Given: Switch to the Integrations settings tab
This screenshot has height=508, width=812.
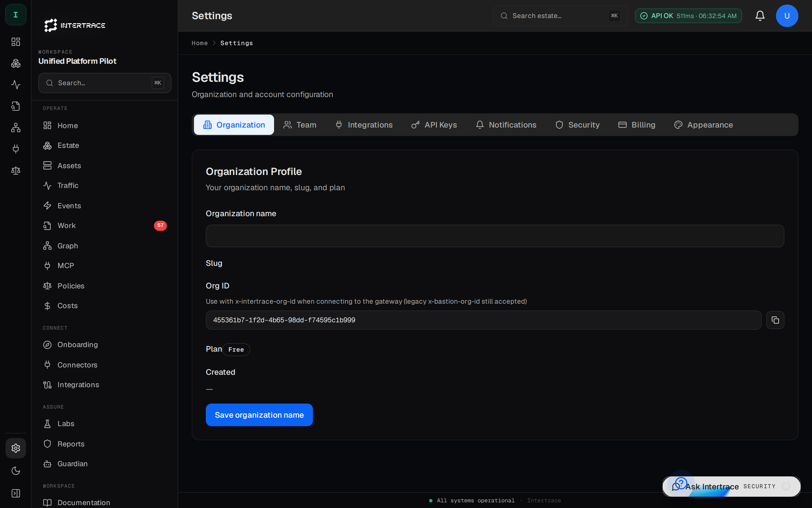Looking at the screenshot, I should [x=364, y=125].
